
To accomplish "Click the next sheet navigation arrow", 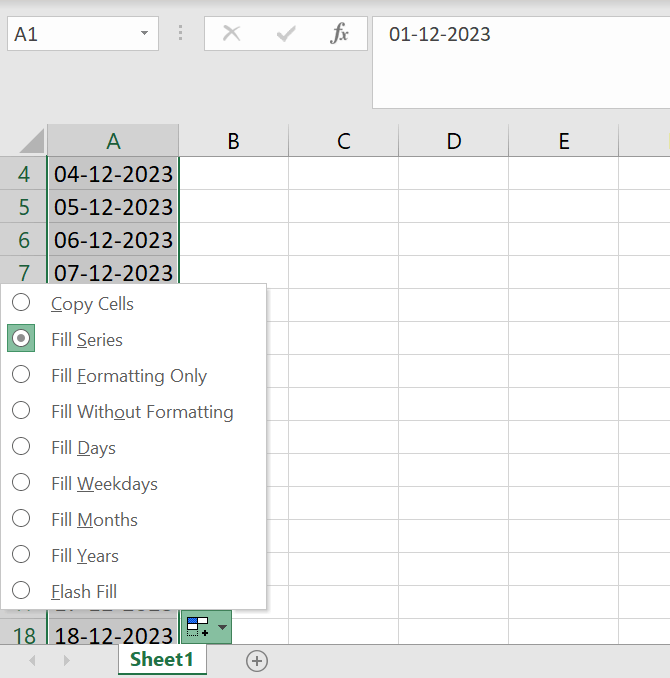I will point(66,660).
